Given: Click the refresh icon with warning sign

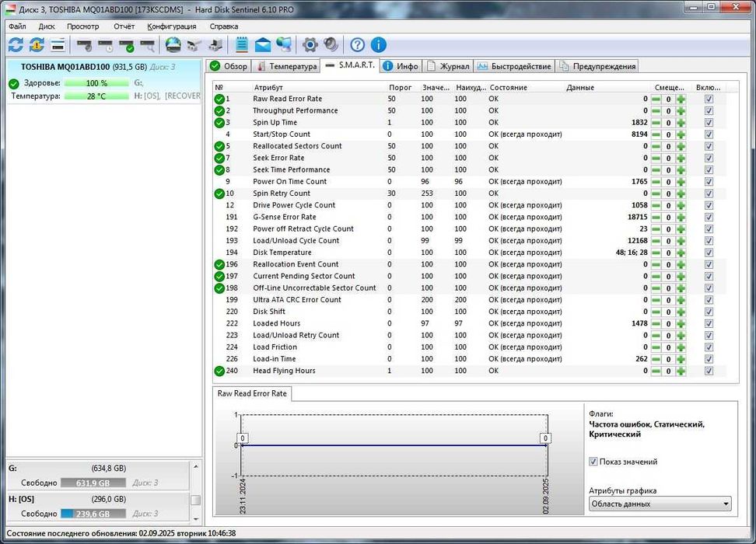Looking at the screenshot, I should pos(37,45).
